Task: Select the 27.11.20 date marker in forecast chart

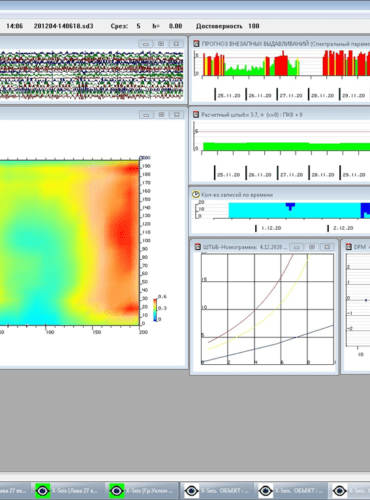Action: tap(291, 95)
